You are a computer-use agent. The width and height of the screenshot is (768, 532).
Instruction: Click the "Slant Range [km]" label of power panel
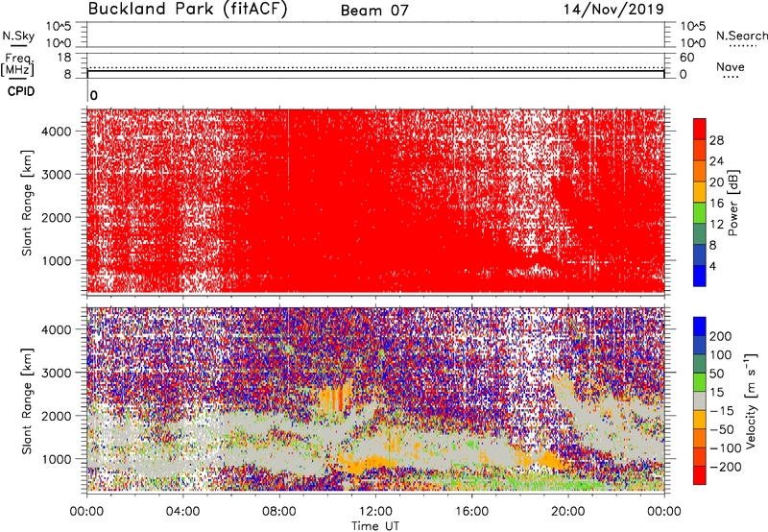click(x=27, y=203)
